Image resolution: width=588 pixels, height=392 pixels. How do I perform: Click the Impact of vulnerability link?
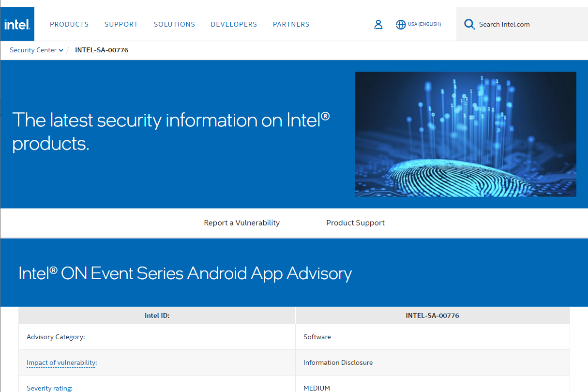point(60,362)
